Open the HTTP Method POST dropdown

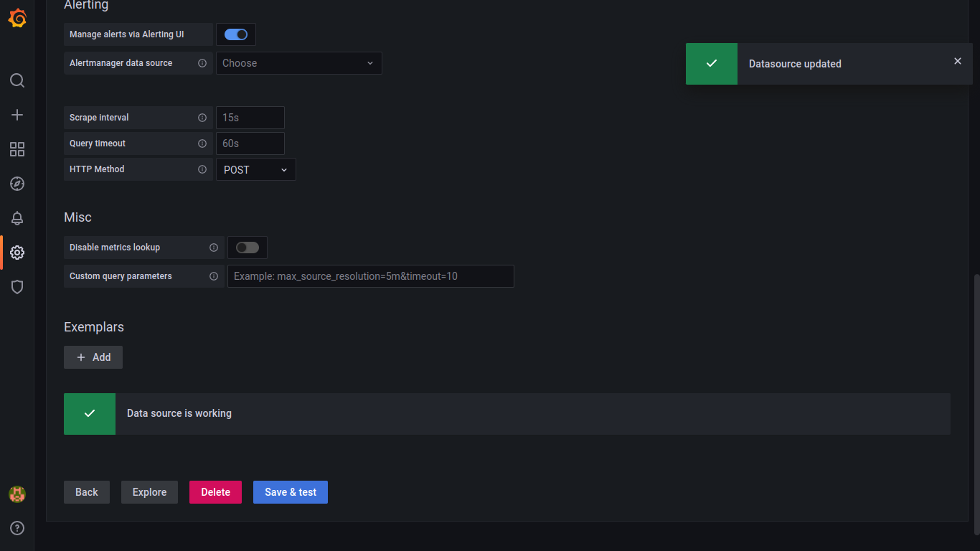point(255,170)
